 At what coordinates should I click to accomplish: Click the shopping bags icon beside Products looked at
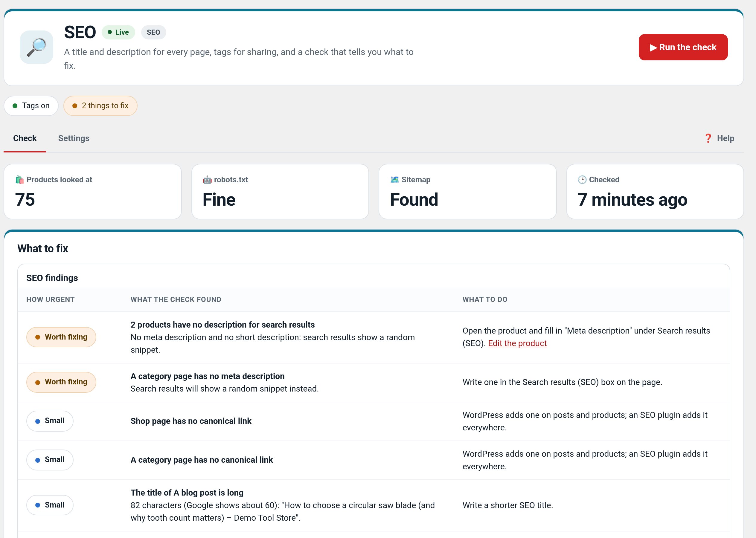click(x=20, y=180)
